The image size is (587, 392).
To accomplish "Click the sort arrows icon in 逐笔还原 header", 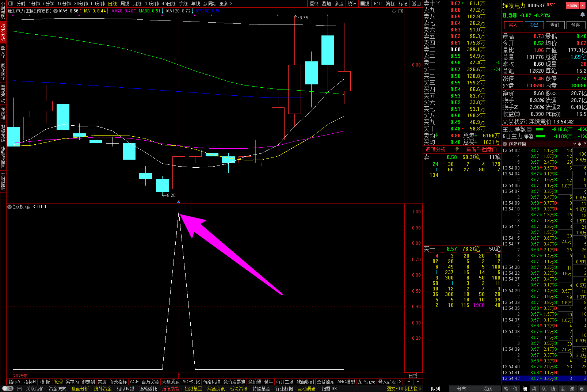I will (579, 144).
